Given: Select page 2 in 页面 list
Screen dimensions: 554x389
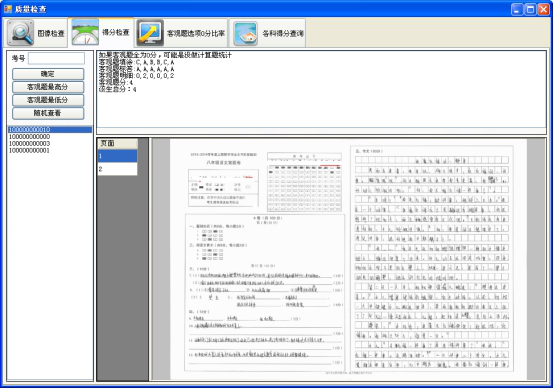Looking at the screenshot, I should (x=117, y=169).
